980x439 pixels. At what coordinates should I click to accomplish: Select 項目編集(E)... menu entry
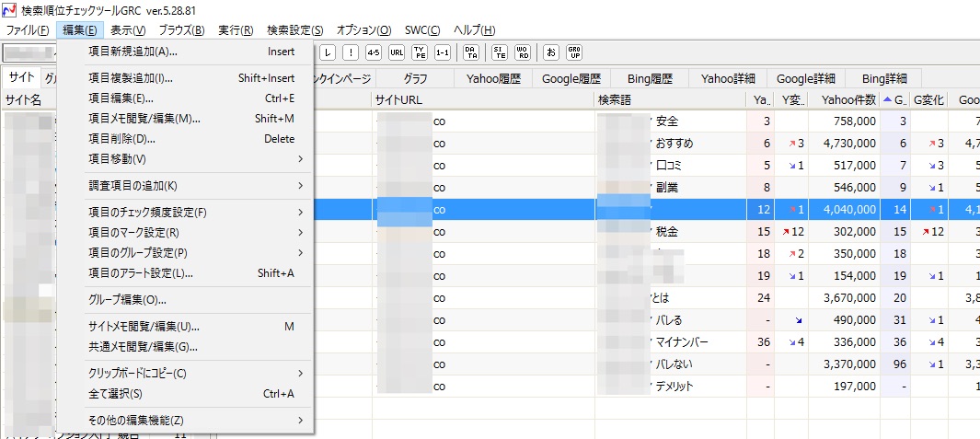pos(186,98)
